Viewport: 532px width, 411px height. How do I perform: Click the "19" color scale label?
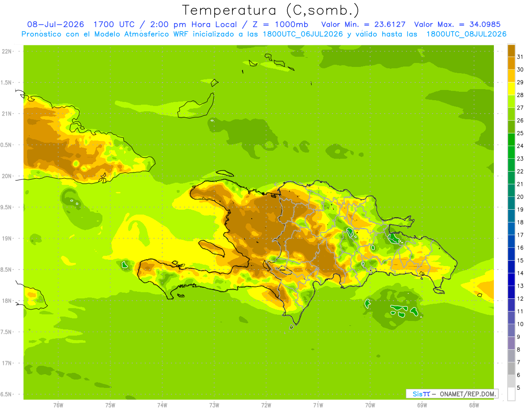[x=520, y=210]
